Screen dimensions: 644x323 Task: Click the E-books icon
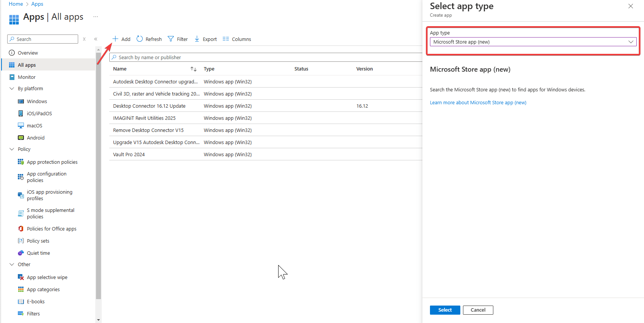(x=21, y=301)
